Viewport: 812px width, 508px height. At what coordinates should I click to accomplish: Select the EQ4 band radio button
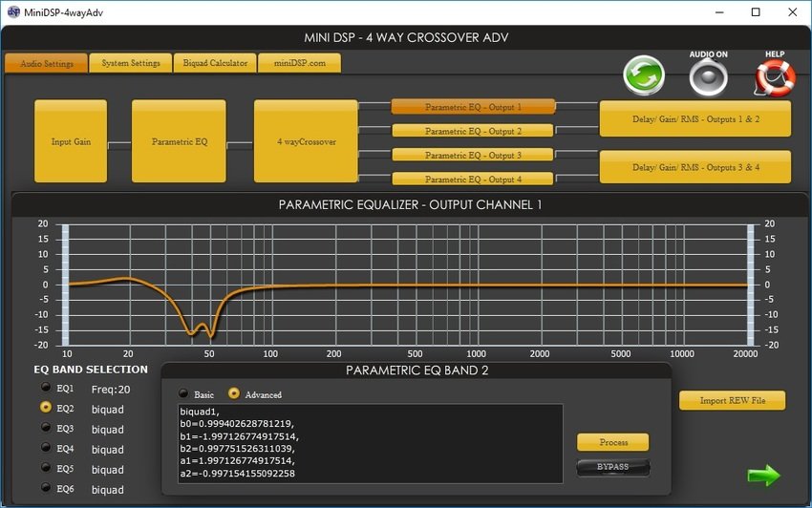coord(46,447)
